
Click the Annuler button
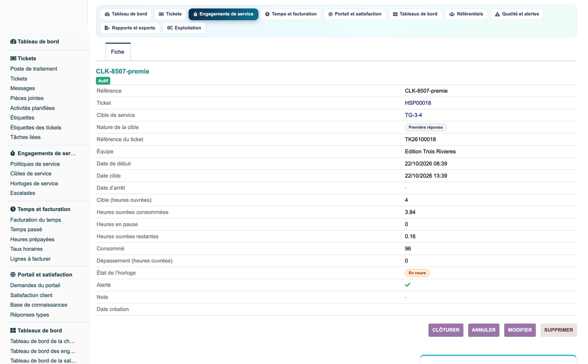coord(484,330)
